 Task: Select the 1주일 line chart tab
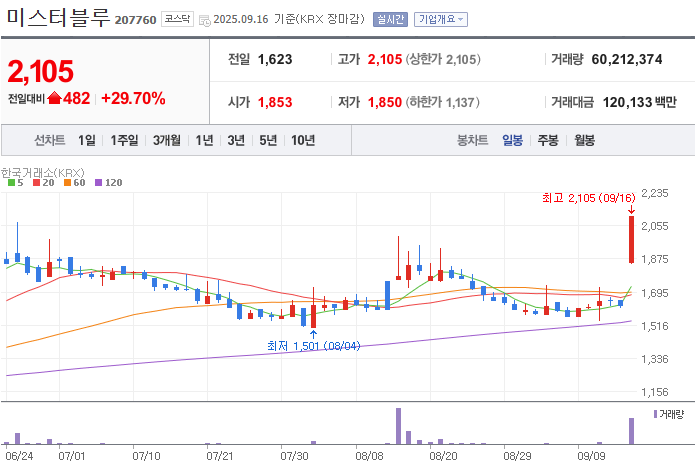125,140
